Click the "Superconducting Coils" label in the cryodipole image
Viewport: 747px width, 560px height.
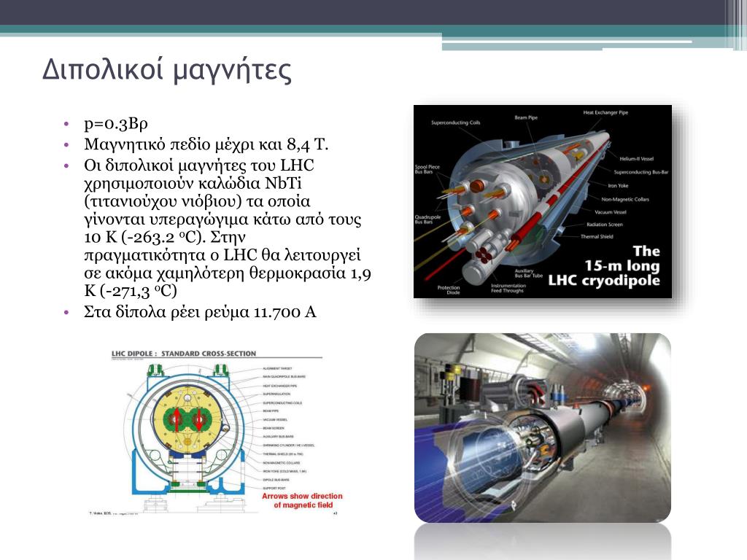coord(455,122)
